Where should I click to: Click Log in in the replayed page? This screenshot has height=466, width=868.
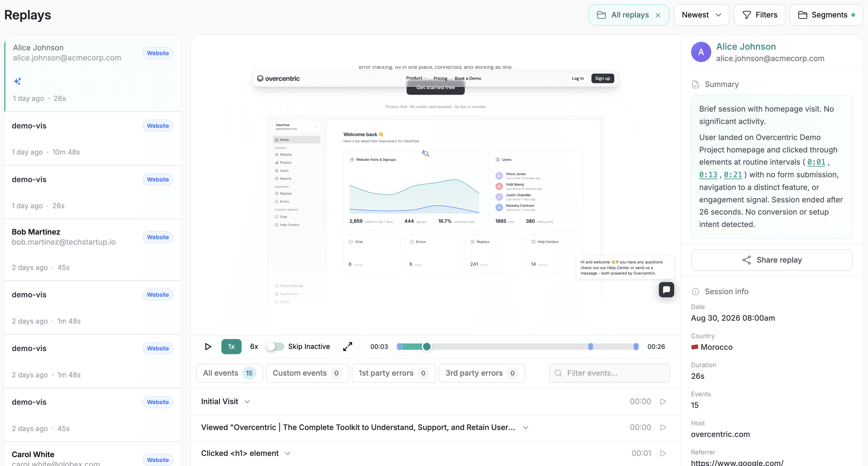pyautogui.click(x=578, y=78)
